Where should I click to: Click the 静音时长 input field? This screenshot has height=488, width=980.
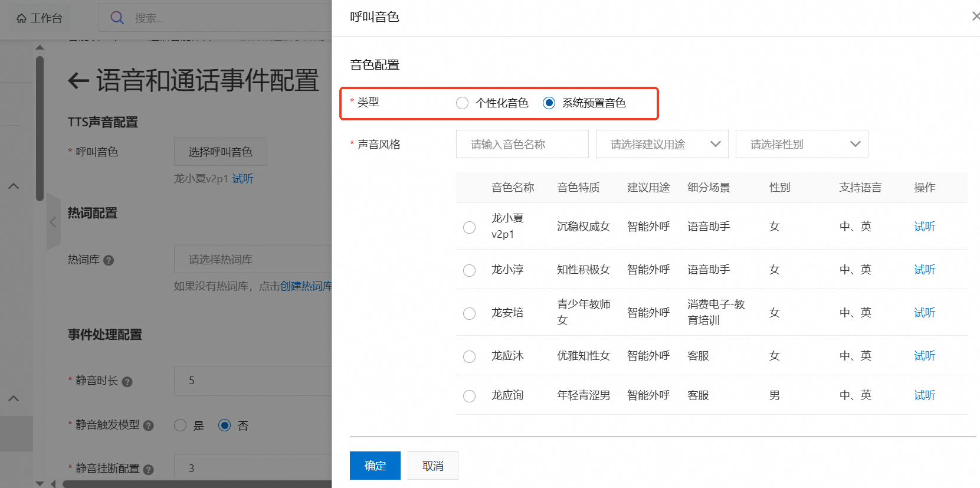[x=253, y=381]
